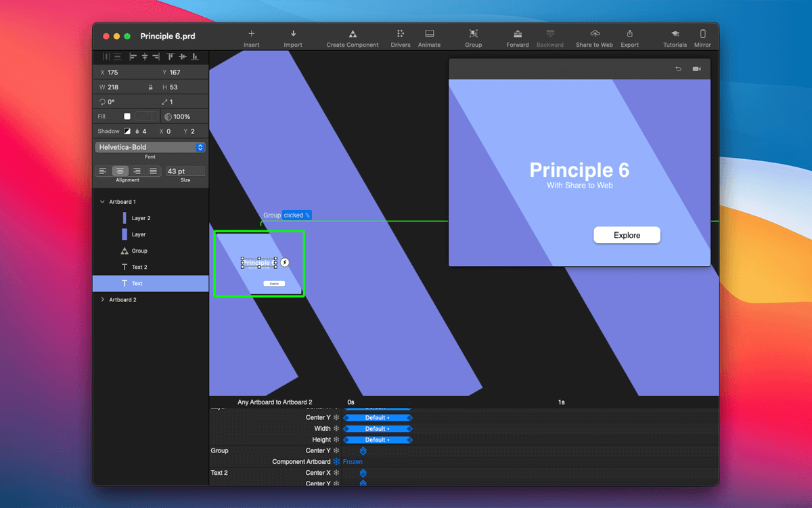This screenshot has width=812, height=508.
Task: Click the blue 'clicked' event label
Action: point(297,215)
